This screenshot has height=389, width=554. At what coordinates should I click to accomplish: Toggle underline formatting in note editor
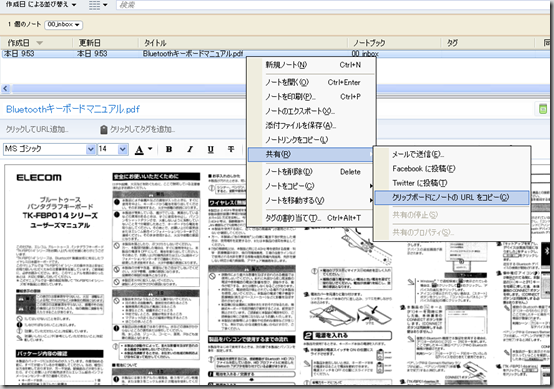211,149
